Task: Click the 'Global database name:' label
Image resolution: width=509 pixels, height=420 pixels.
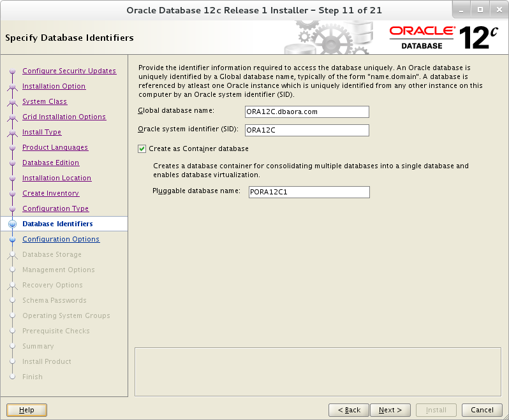Action: (176, 111)
